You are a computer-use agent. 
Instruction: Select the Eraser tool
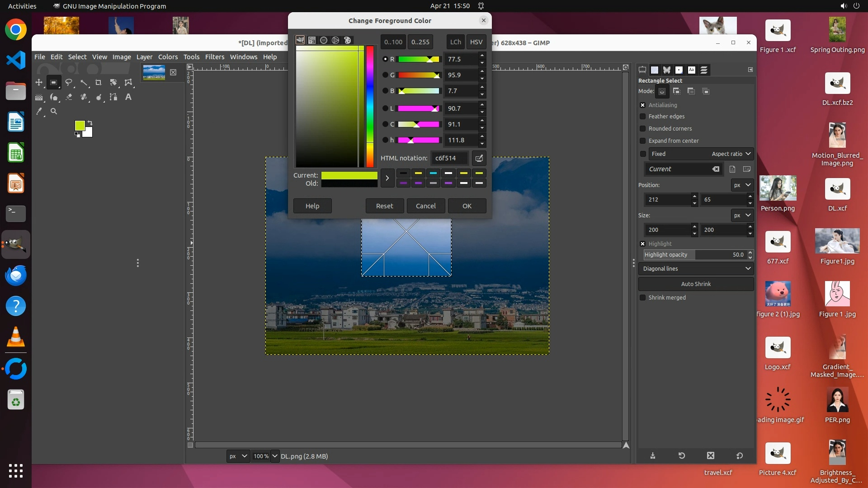pos(69,97)
